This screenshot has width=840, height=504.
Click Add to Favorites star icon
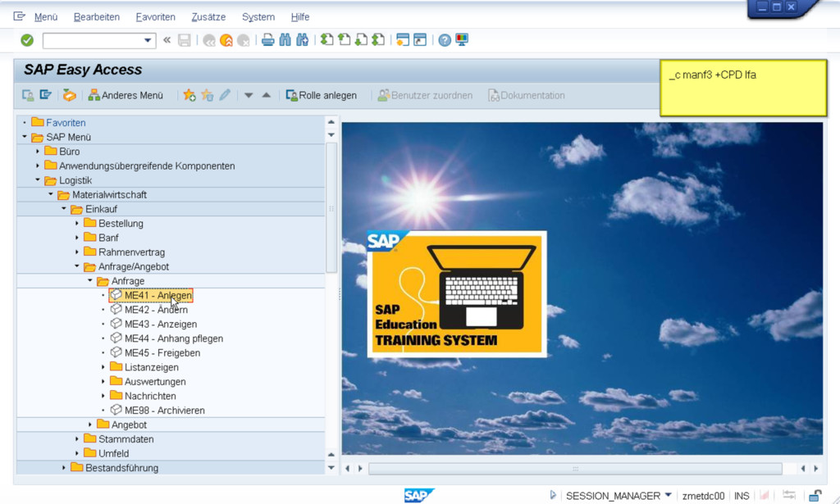[x=189, y=95]
